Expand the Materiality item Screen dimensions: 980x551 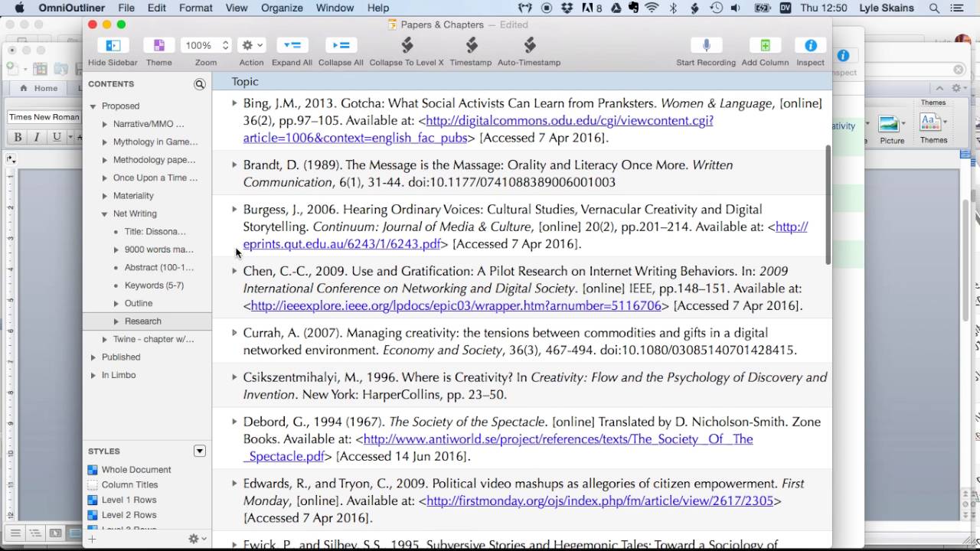(105, 196)
